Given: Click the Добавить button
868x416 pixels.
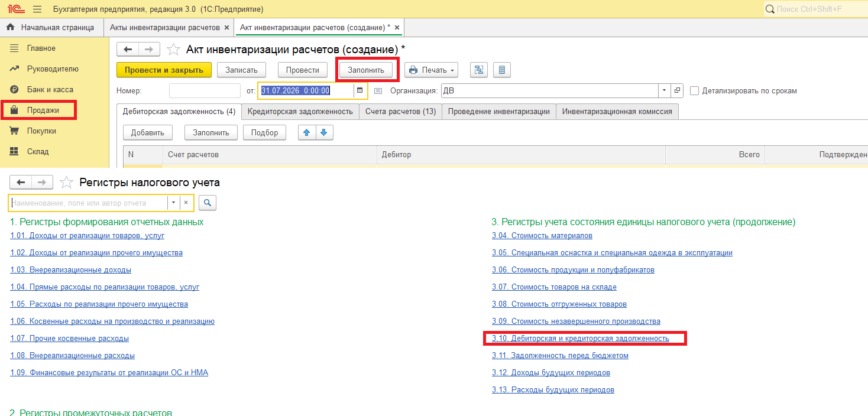Looking at the screenshot, I should [x=148, y=132].
